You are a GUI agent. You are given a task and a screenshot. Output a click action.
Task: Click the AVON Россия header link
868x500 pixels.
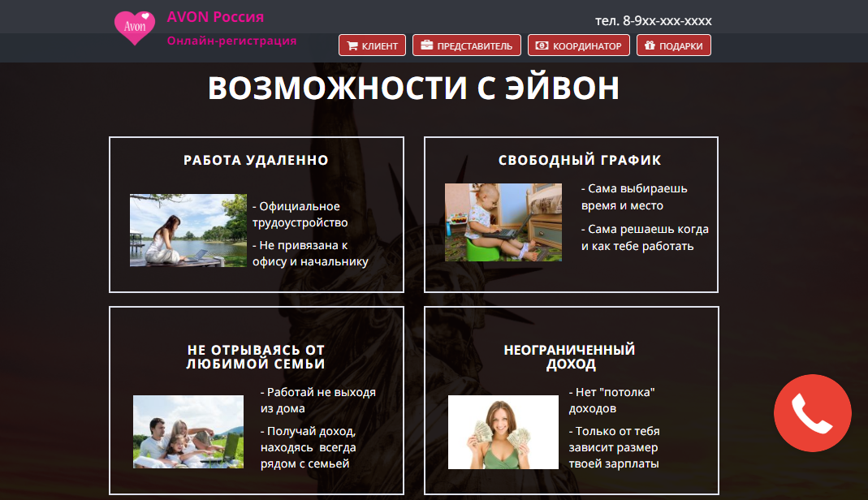tap(214, 16)
